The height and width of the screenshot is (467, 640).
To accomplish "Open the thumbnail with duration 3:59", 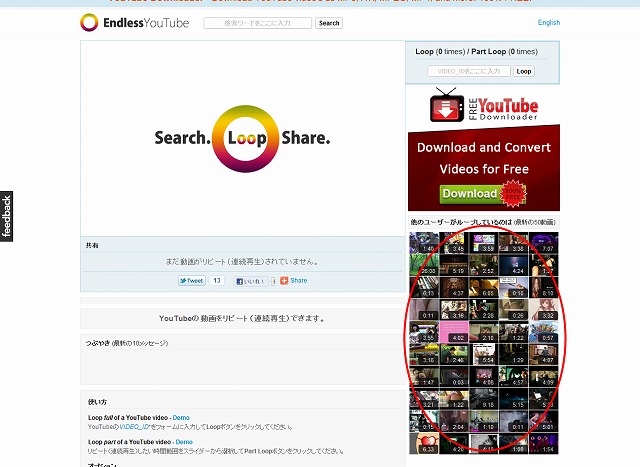I will point(484,243).
